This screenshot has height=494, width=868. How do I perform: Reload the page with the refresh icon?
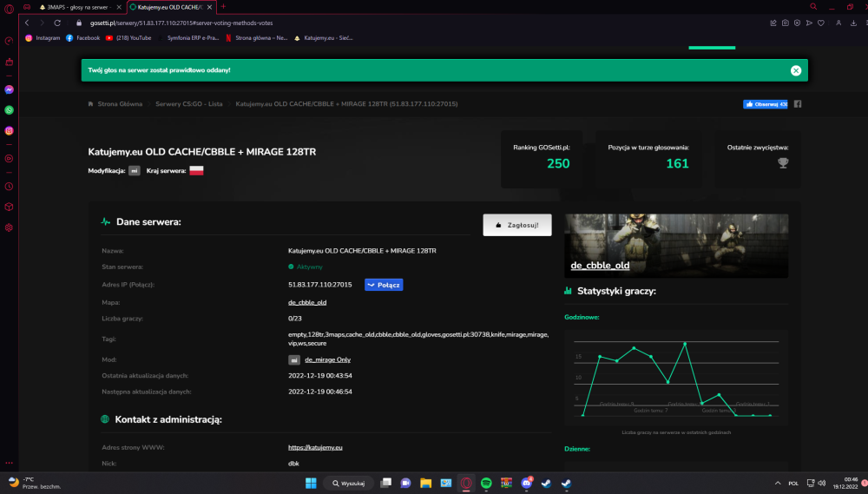point(57,23)
